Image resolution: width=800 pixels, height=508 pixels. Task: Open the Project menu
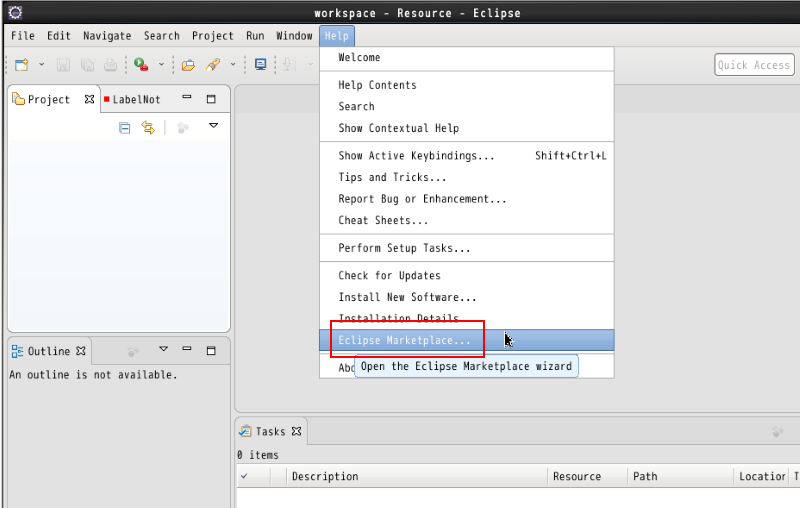212,36
